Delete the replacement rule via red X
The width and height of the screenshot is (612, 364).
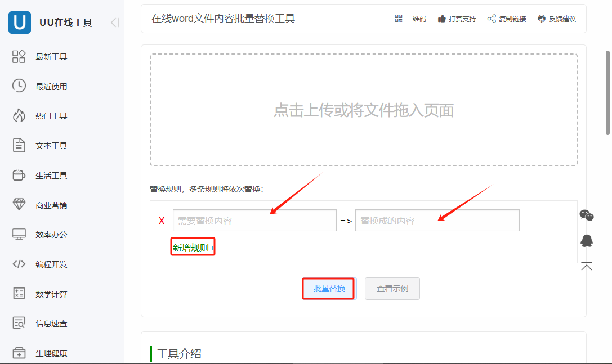(x=162, y=220)
